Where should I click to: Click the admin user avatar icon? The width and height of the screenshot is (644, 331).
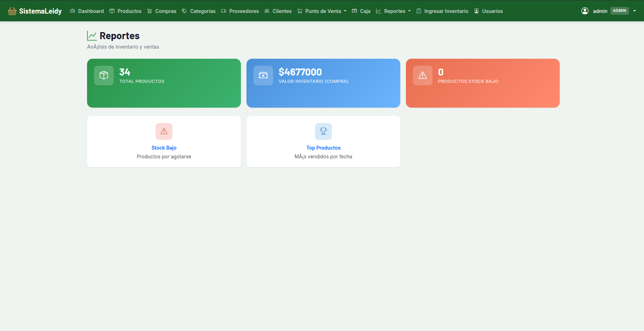[x=585, y=11]
